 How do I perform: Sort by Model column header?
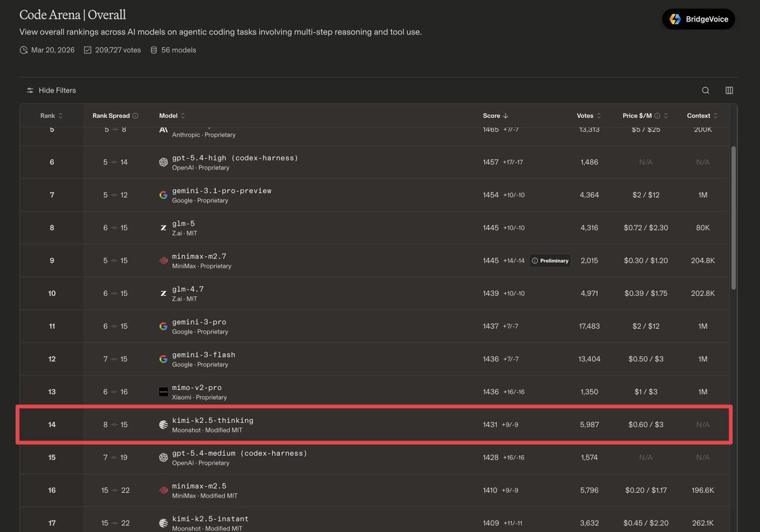172,116
